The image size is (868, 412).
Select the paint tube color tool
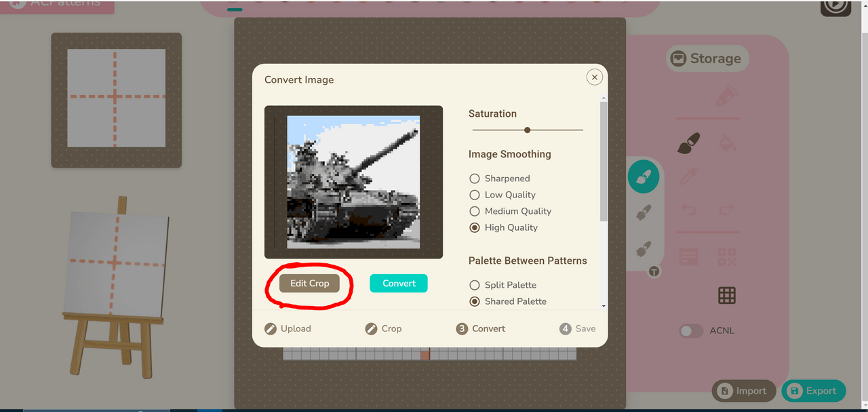pos(726,96)
